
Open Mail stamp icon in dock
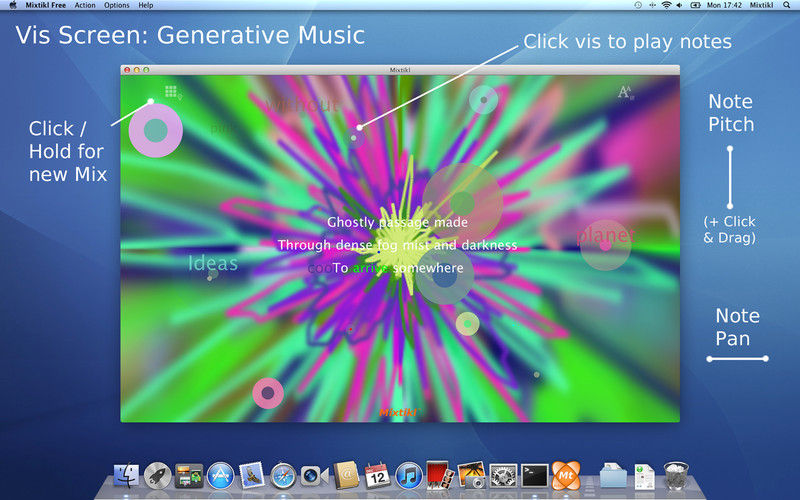coord(252,476)
